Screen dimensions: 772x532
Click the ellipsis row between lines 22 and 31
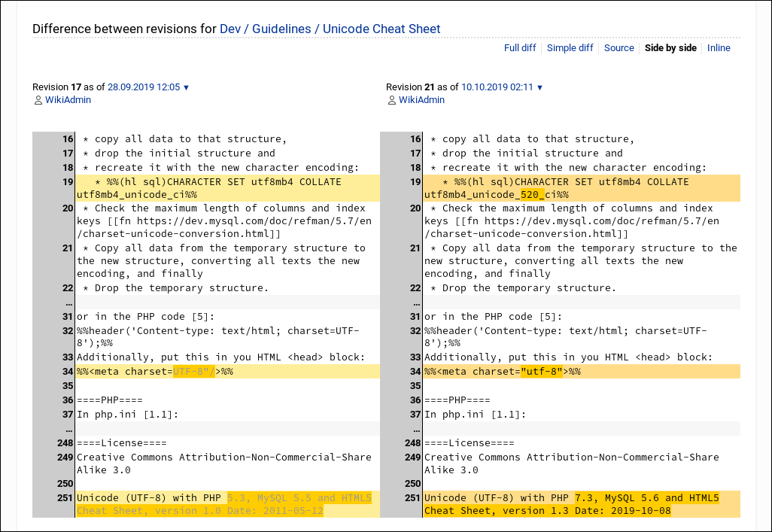click(68, 302)
